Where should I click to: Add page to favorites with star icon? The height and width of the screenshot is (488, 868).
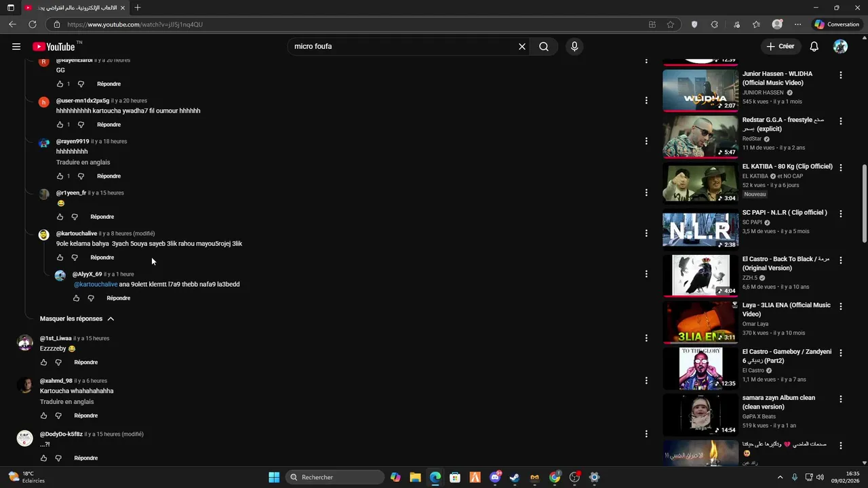click(x=671, y=24)
